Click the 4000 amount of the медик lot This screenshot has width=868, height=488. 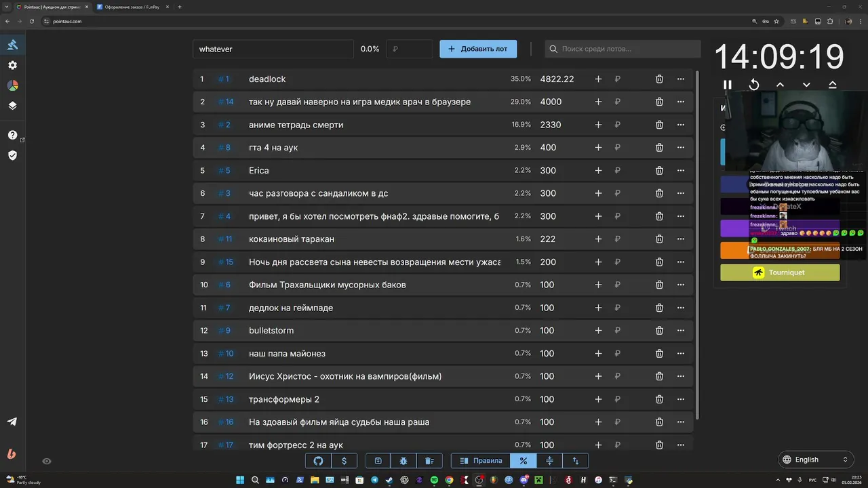pyautogui.click(x=551, y=102)
